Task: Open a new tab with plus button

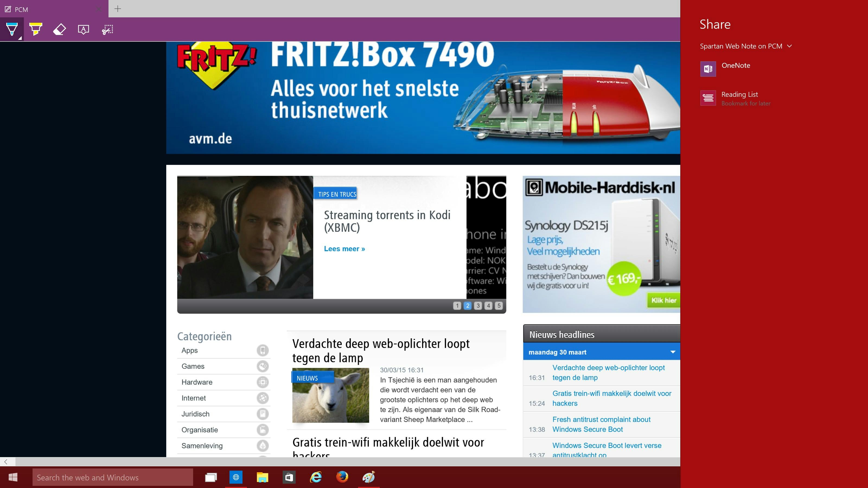Action: pyautogui.click(x=118, y=9)
